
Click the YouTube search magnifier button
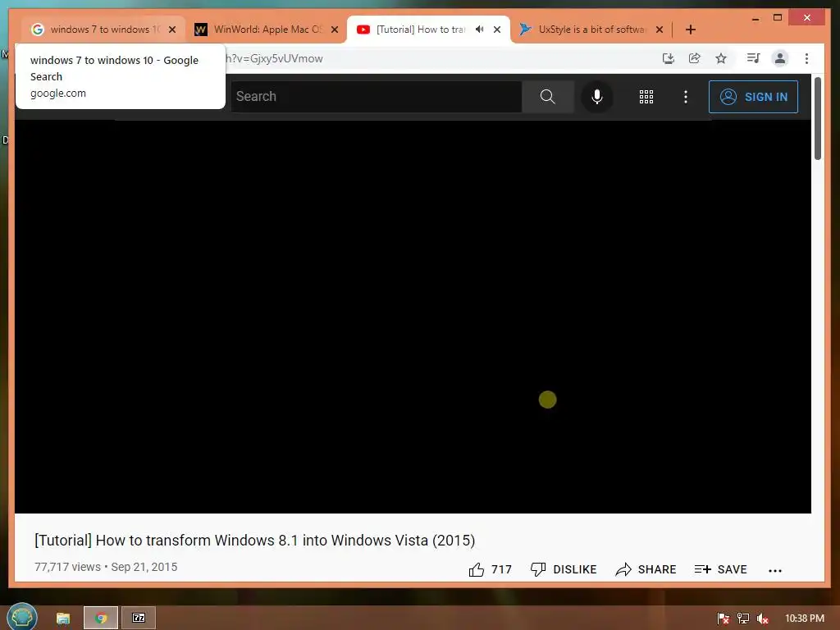point(547,97)
